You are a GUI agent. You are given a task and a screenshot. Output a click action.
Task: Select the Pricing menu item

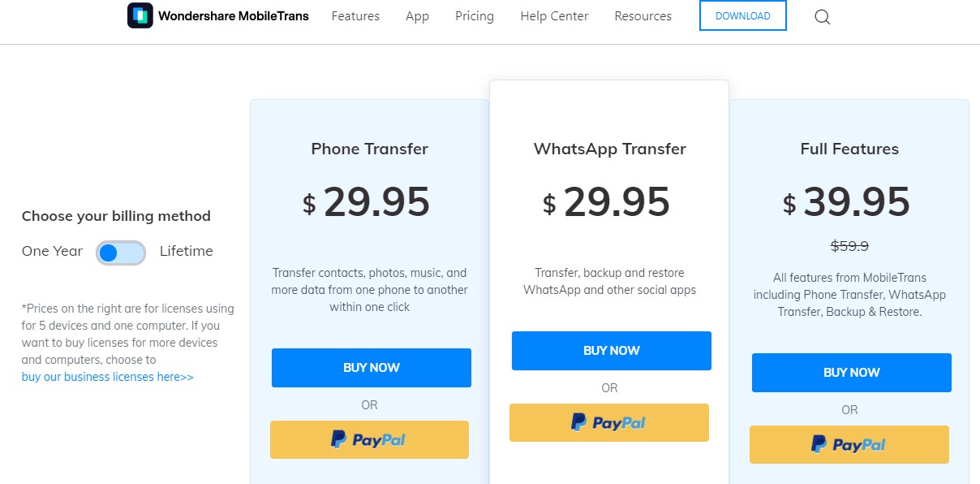475,15
